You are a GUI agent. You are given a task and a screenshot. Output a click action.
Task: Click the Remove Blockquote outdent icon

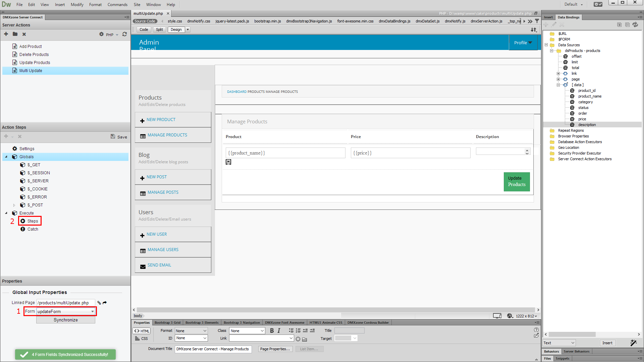click(305, 330)
